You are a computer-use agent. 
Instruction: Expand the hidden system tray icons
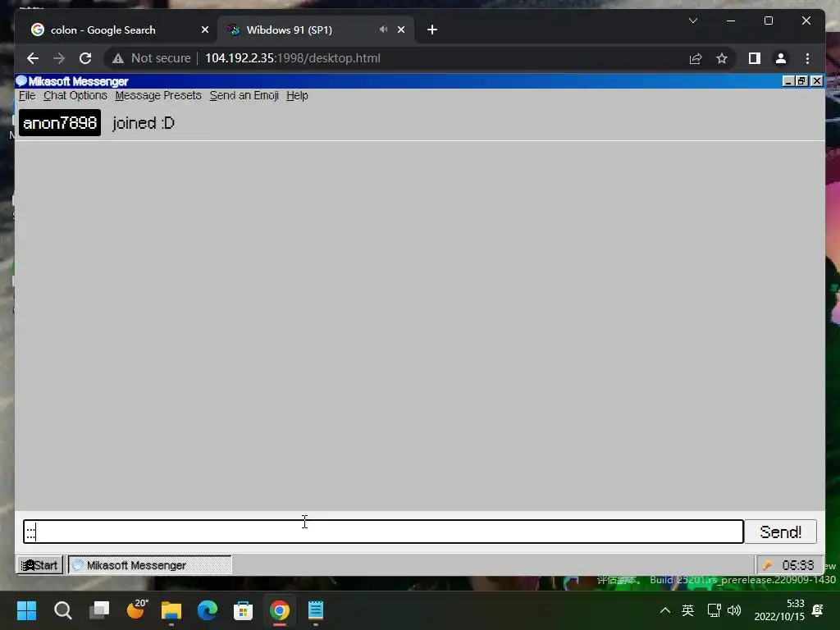click(x=664, y=610)
